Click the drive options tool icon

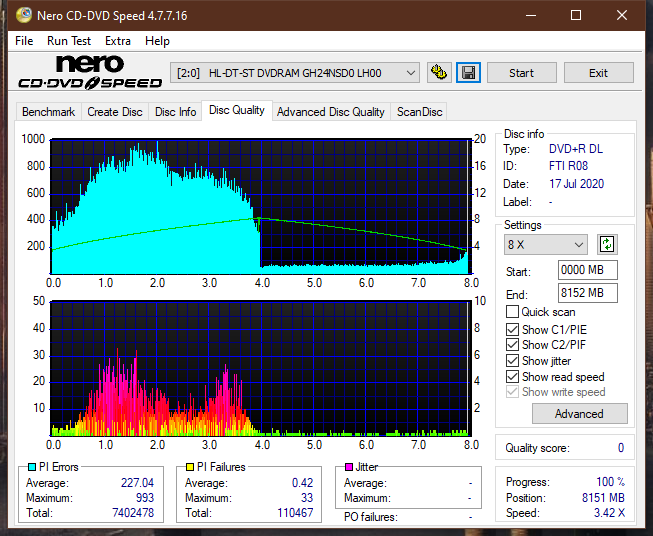(439, 73)
